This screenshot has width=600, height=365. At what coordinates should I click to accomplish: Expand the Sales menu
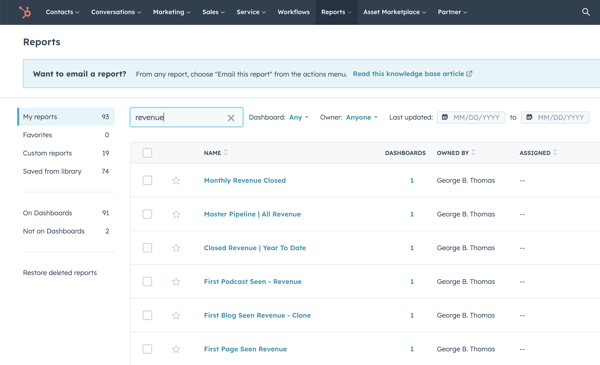tap(213, 12)
